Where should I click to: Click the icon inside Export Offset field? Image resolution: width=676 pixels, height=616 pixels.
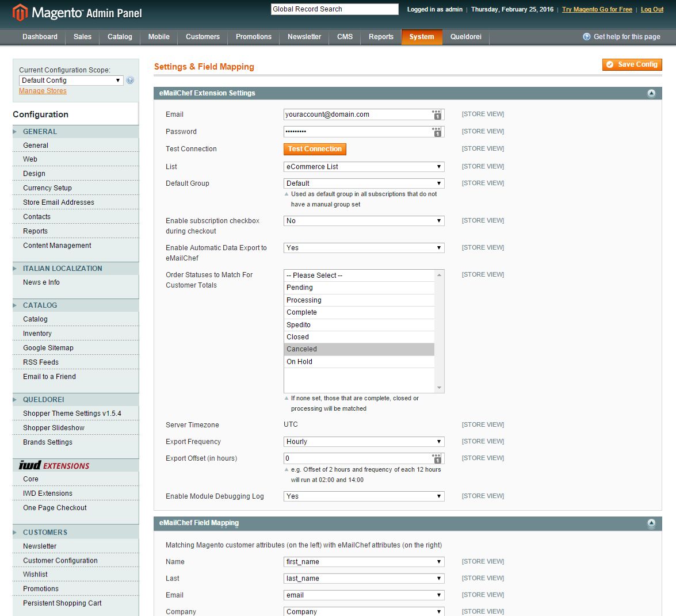[437, 458]
